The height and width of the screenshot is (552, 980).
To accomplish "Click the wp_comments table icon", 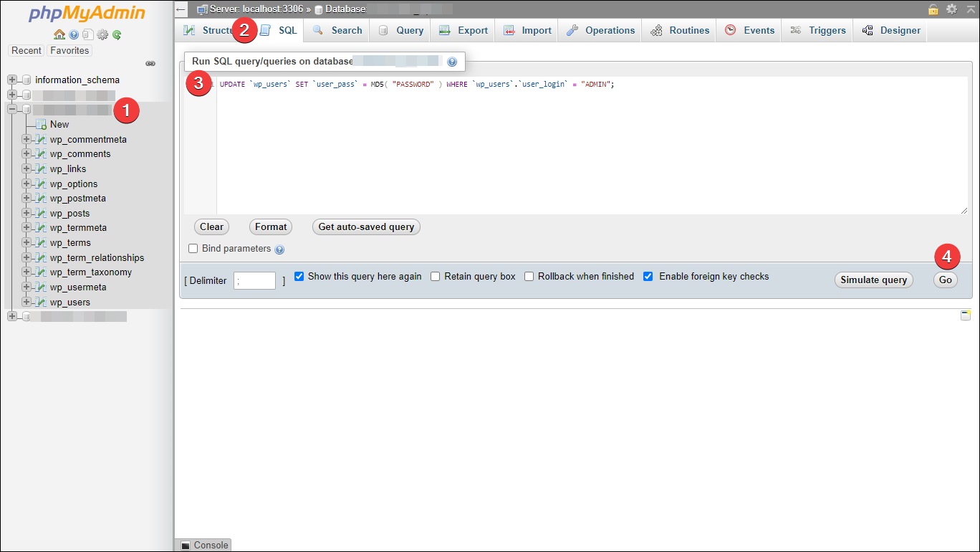I will (x=41, y=153).
